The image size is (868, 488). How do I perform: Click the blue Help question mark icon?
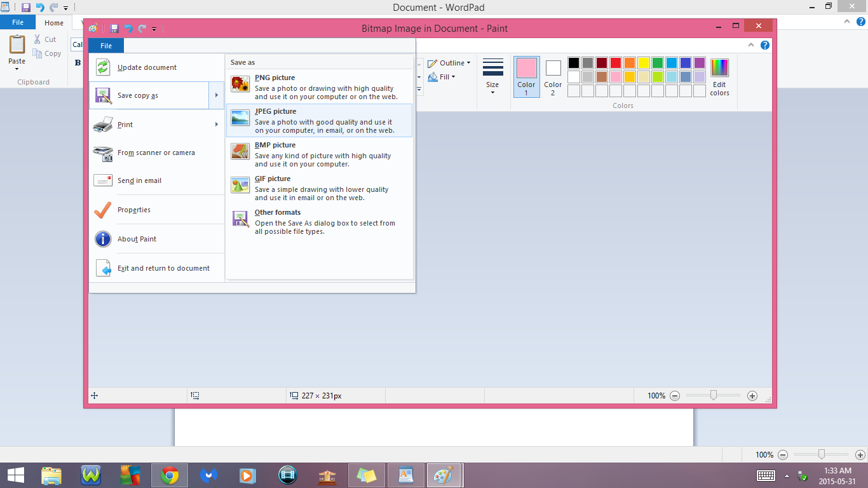pos(765,44)
